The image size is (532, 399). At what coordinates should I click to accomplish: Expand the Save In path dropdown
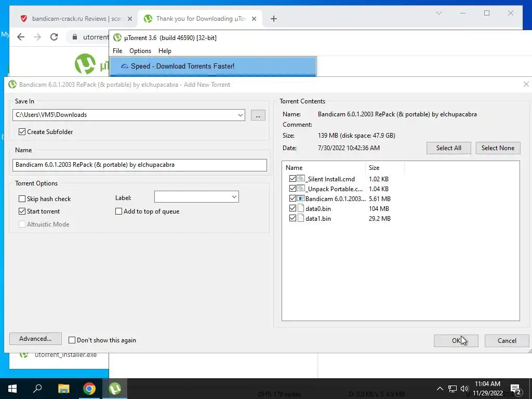240,115
